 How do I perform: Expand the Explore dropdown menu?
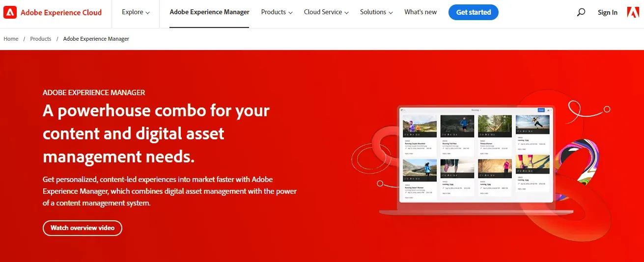[x=136, y=12]
